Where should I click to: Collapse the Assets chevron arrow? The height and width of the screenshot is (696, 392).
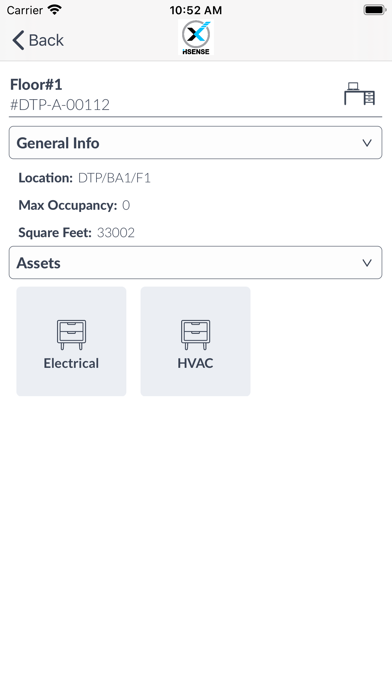click(x=367, y=263)
